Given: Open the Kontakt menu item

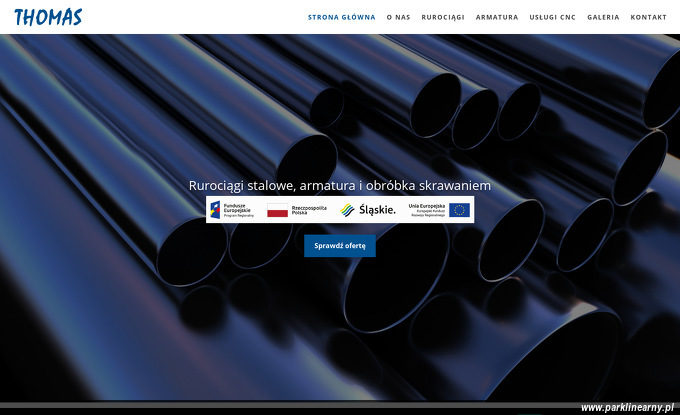Looking at the screenshot, I should point(648,17).
